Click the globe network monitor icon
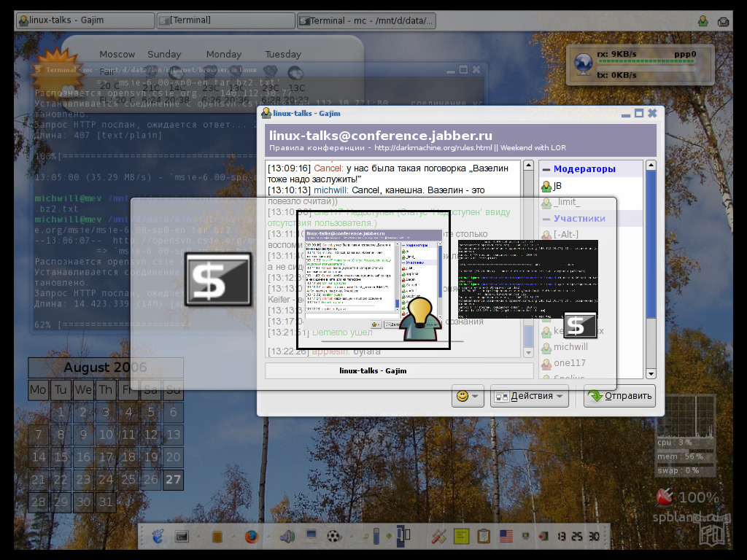747x560 pixels. 584,64
